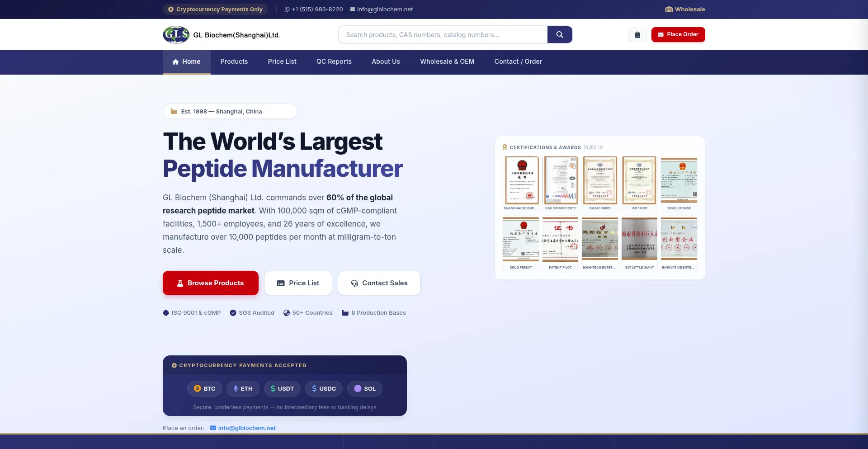Click the WhatsApp phone icon
Image resolution: width=868 pixels, height=449 pixels.
(x=287, y=9)
